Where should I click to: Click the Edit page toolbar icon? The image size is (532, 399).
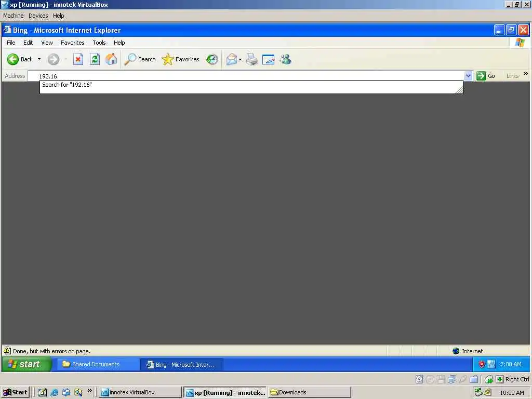tap(269, 59)
